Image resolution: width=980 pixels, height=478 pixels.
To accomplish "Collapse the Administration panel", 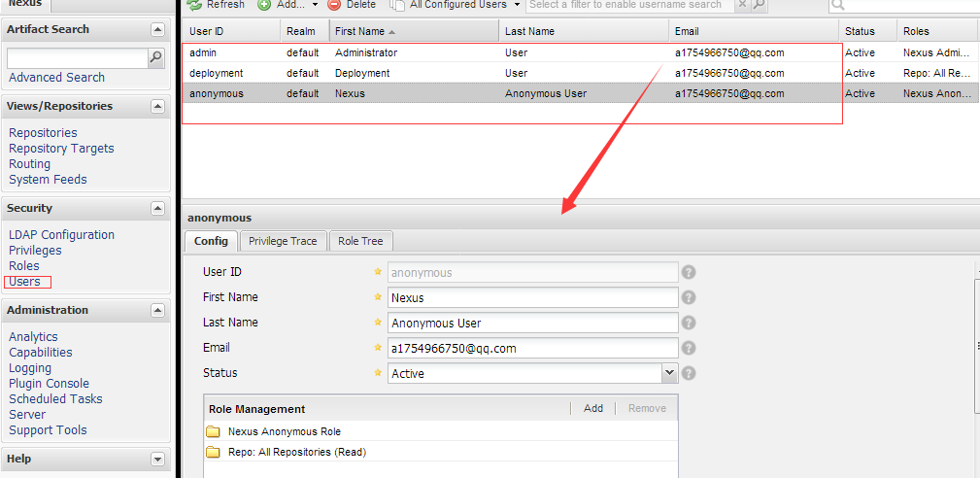I will pos(157,310).
